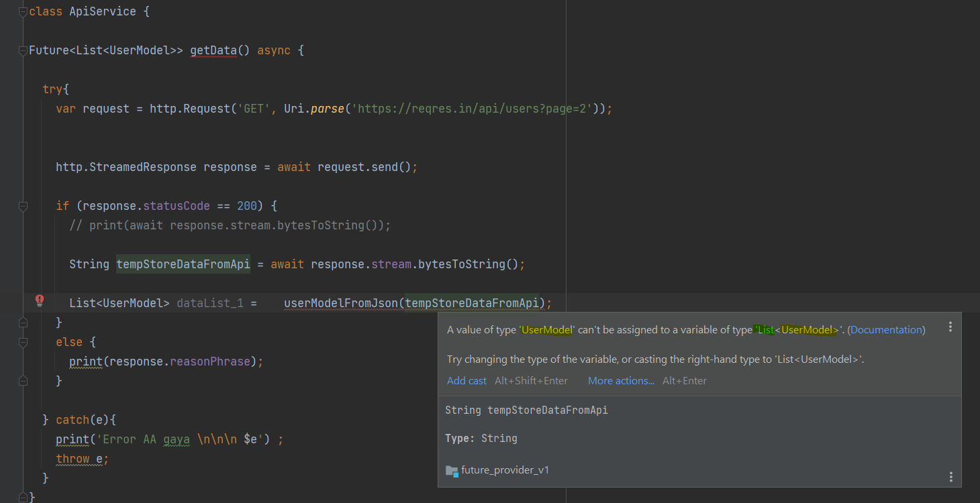Click the number 200 in the condition
Screen dimensions: 980x503
click(x=247, y=206)
